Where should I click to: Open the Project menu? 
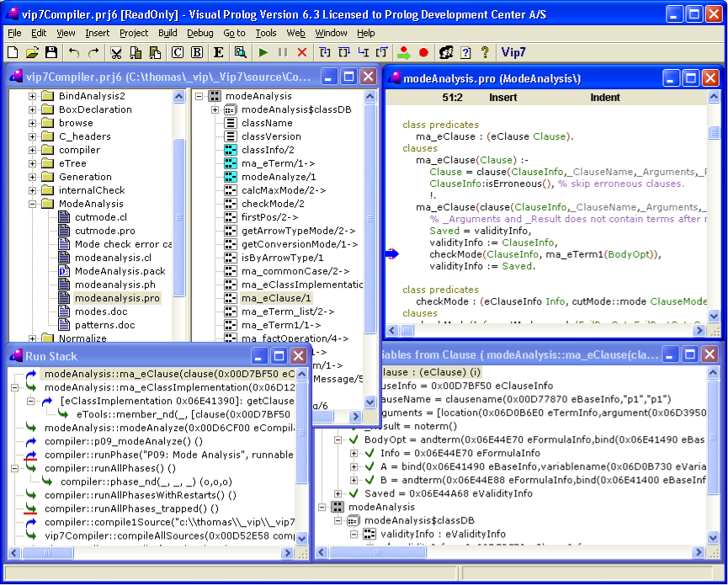click(x=134, y=33)
